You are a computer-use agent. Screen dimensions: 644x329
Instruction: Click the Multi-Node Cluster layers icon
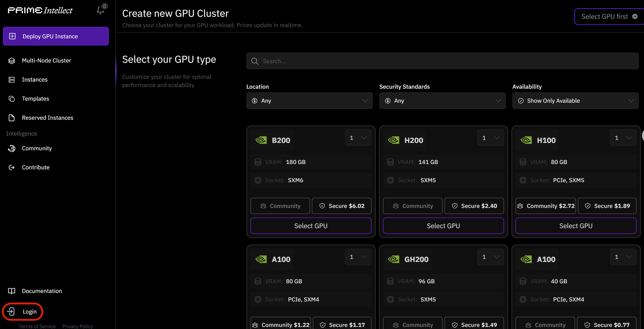pyautogui.click(x=12, y=60)
